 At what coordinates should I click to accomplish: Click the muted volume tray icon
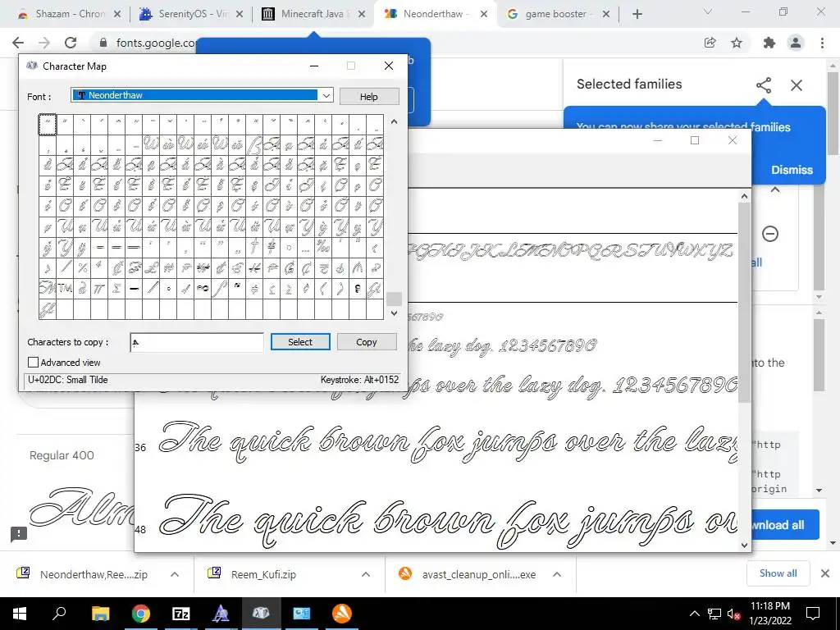click(x=733, y=614)
